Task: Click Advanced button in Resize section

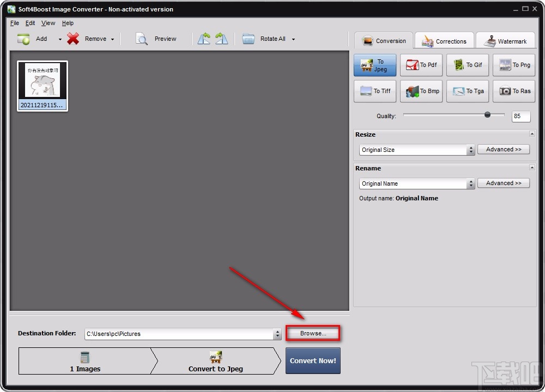Action: tap(503, 149)
